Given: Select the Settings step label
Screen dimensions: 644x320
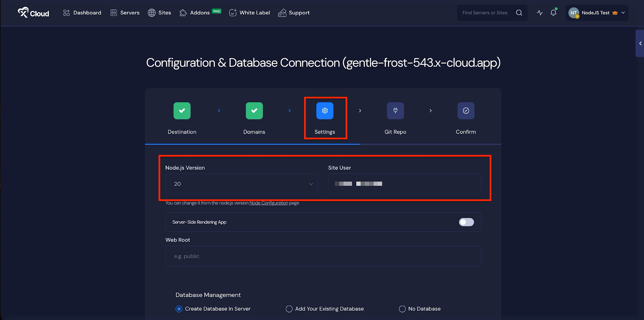Looking at the screenshot, I should [x=325, y=132].
